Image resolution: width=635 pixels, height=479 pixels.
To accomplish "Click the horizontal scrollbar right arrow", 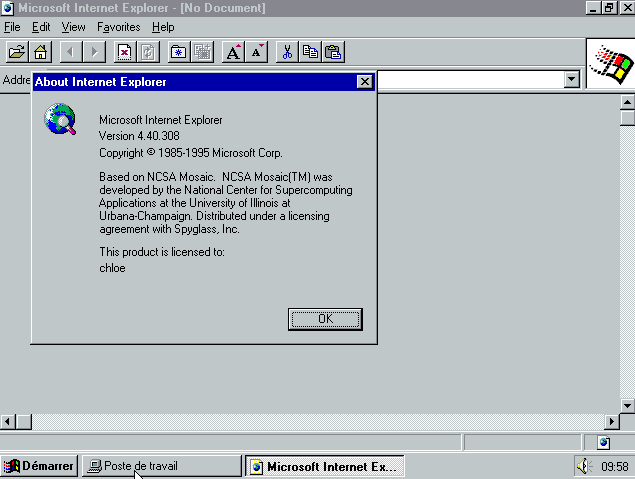I will tap(612, 422).
